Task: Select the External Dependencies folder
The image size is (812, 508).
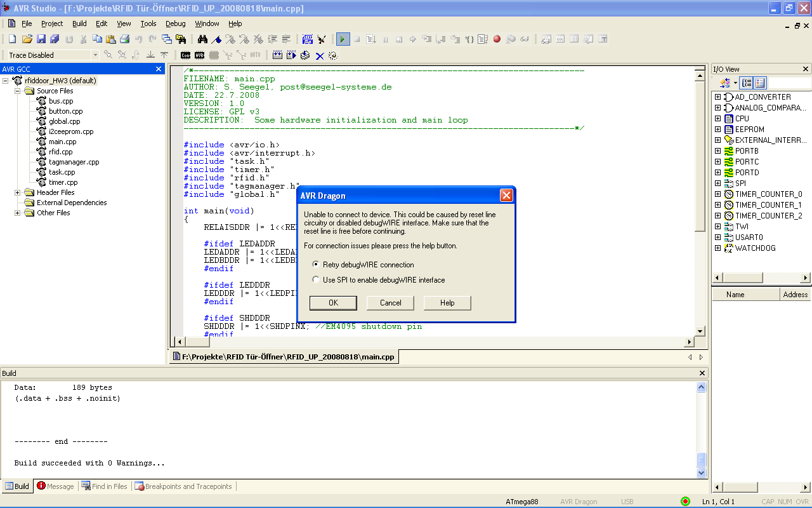Action: pyautogui.click(x=72, y=203)
